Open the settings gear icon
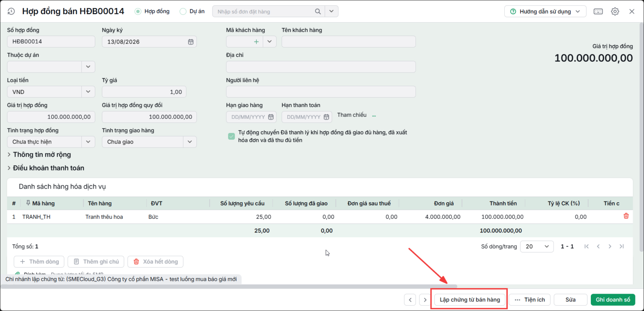644x311 pixels. point(615,11)
